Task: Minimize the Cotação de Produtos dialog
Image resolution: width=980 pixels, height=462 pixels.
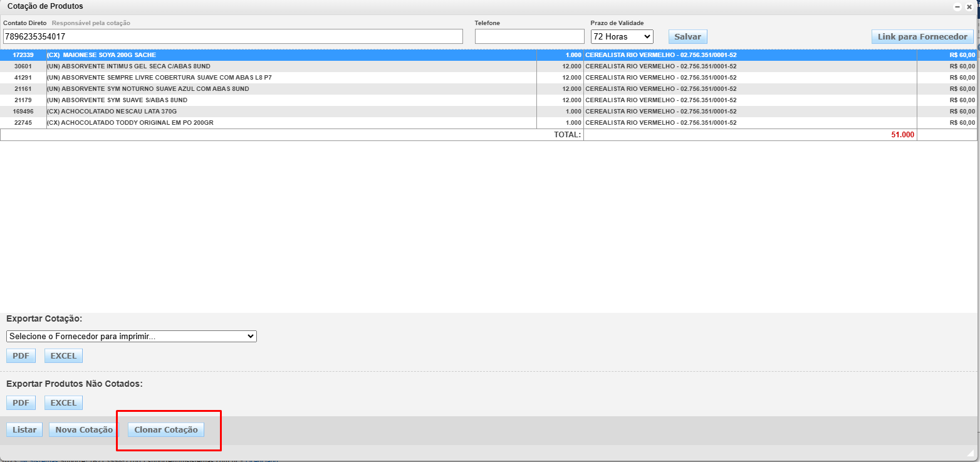Action: (957, 7)
